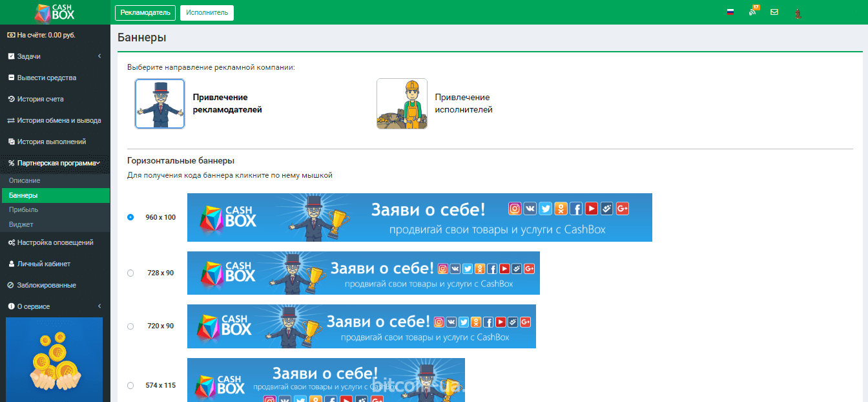Image resolution: width=868 pixels, height=402 pixels.
Task: Choose the Привлечение исполнителей worker picture
Action: (x=402, y=103)
